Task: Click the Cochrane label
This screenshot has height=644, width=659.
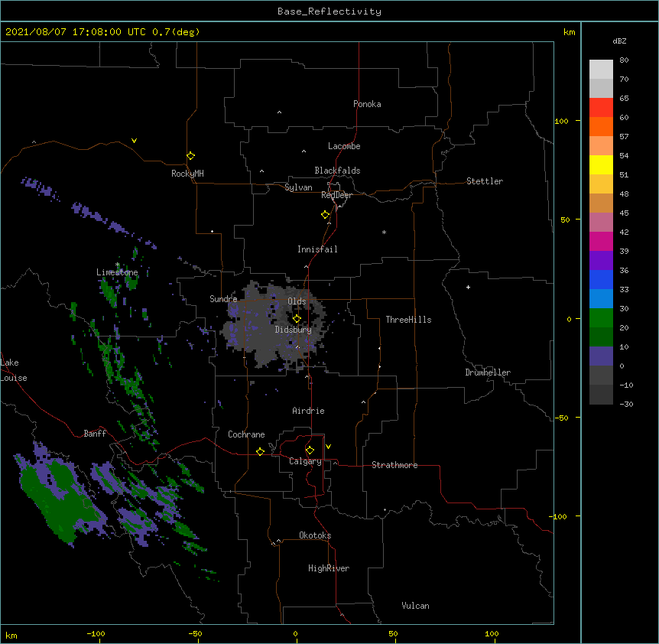Action: pos(246,434)
